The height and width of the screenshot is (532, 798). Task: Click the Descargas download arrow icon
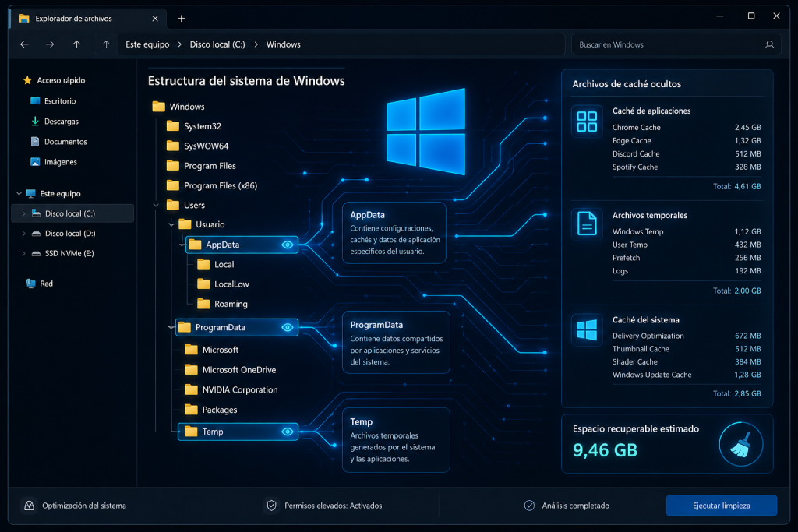35,121
